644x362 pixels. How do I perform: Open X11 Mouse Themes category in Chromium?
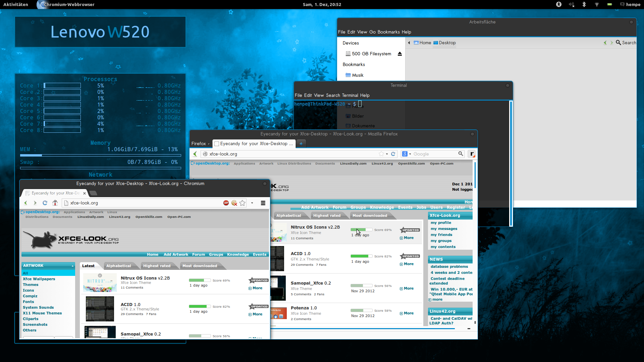click(x=42, y=313)
